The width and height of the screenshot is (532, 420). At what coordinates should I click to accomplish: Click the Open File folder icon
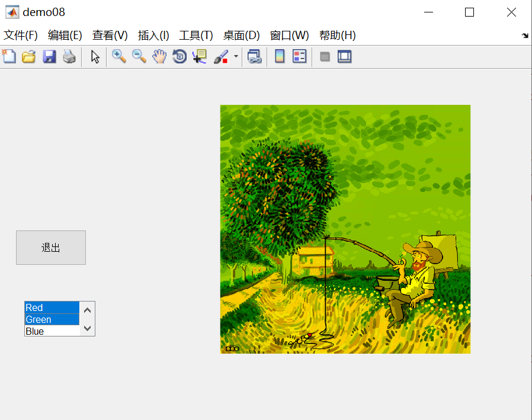29,56
